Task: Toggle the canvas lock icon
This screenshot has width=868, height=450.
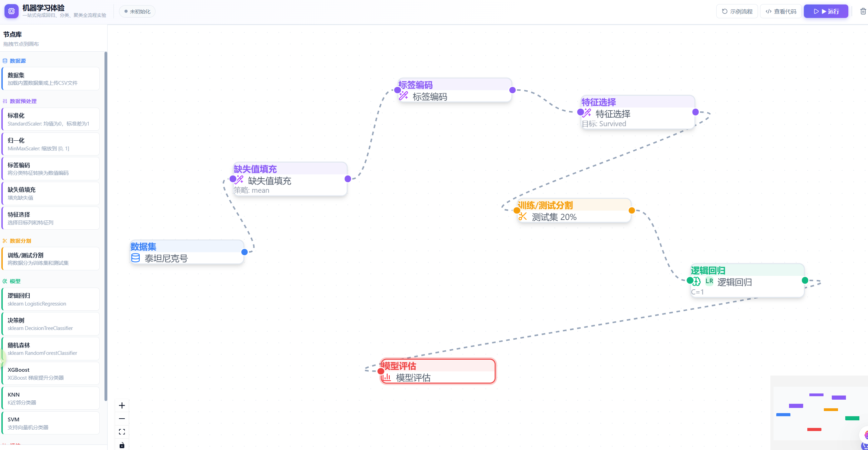Action: pyautogui.click(x=122, y=445)
